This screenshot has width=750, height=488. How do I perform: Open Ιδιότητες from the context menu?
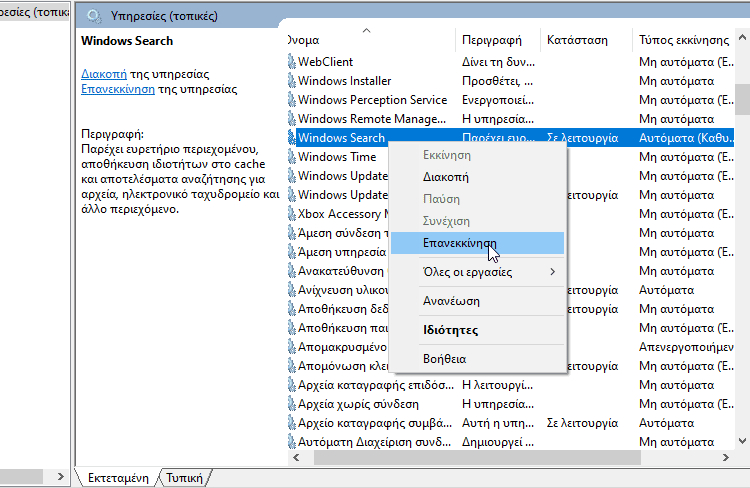pos(477,330)
